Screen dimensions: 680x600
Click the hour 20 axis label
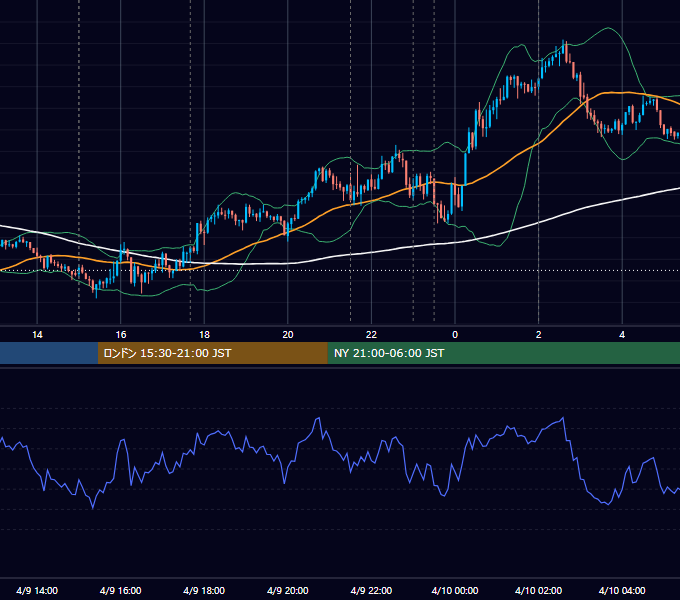(288, 335)
